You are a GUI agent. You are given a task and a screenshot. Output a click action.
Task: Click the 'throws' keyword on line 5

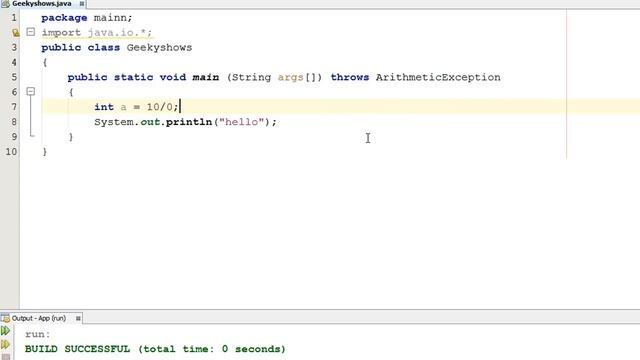(x=350, y=77)
